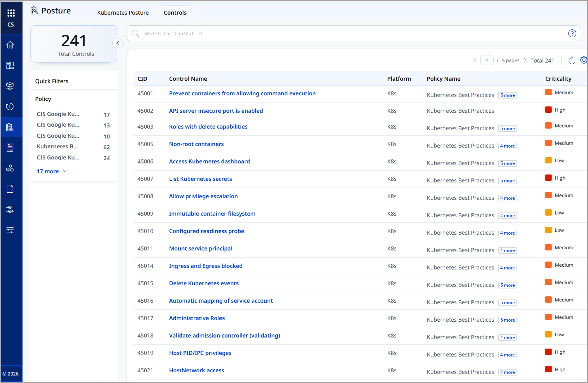This screenshot has height=383, width=588.
Task: Show 5 more policies for control 45007
Action: click(x=507, y=181)
